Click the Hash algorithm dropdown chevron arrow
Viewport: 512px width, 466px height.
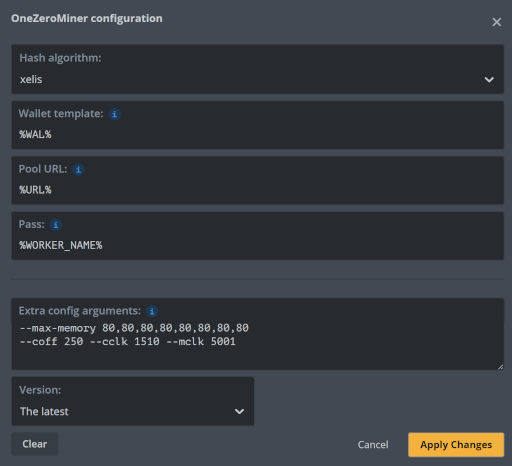[x=489, y=80]
